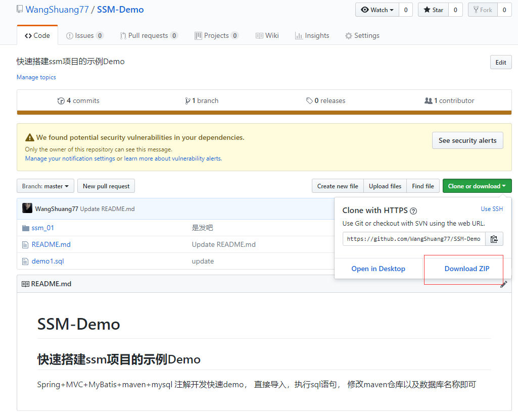The width and height of the screenshot is (518, 420).
Task: Switch clone method to Use SSH
Action: pos(491,208)
